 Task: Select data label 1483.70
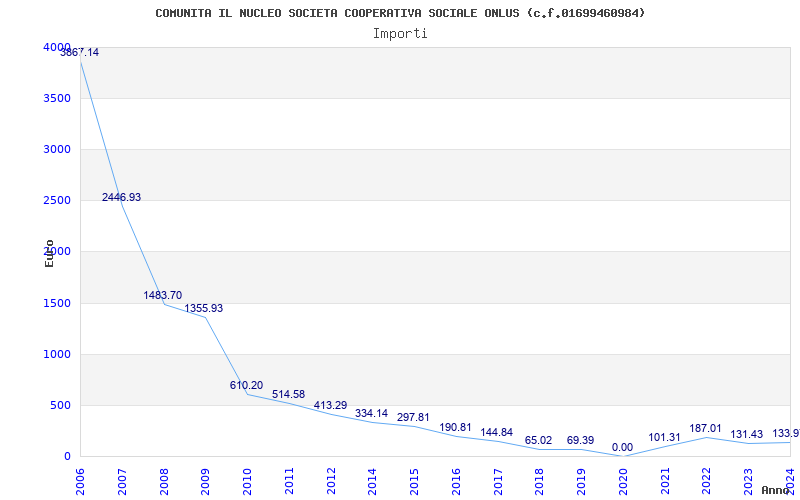coord(163,295)
